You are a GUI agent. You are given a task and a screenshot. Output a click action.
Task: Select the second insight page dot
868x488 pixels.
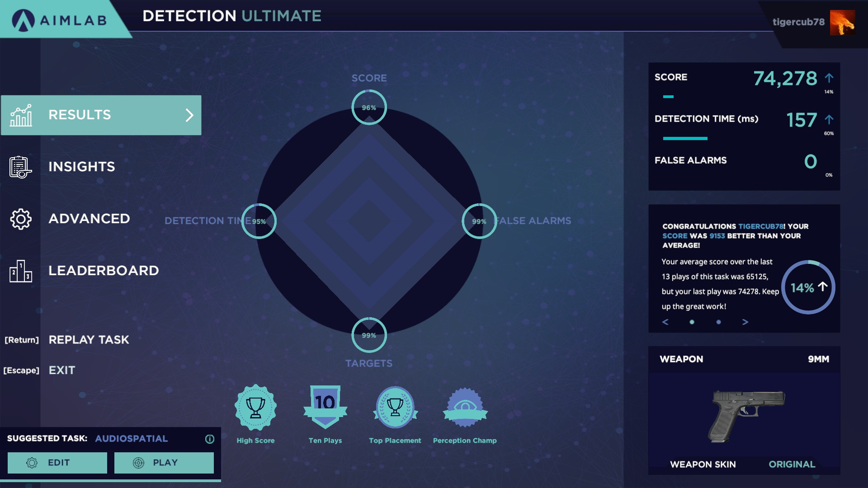718,322
